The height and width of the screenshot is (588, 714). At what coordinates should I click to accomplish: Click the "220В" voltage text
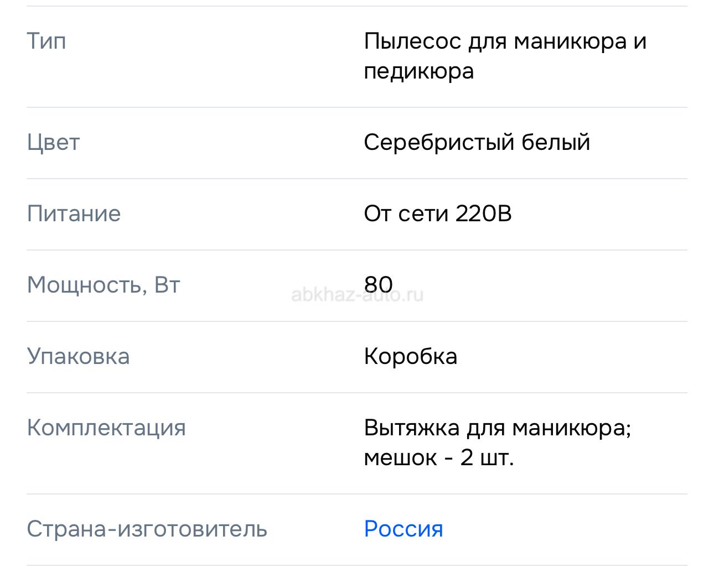tap(483, 214)
